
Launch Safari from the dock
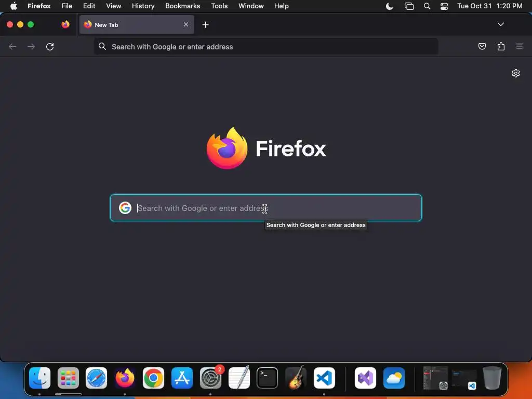pyautogui.click(x=96, y=378)
